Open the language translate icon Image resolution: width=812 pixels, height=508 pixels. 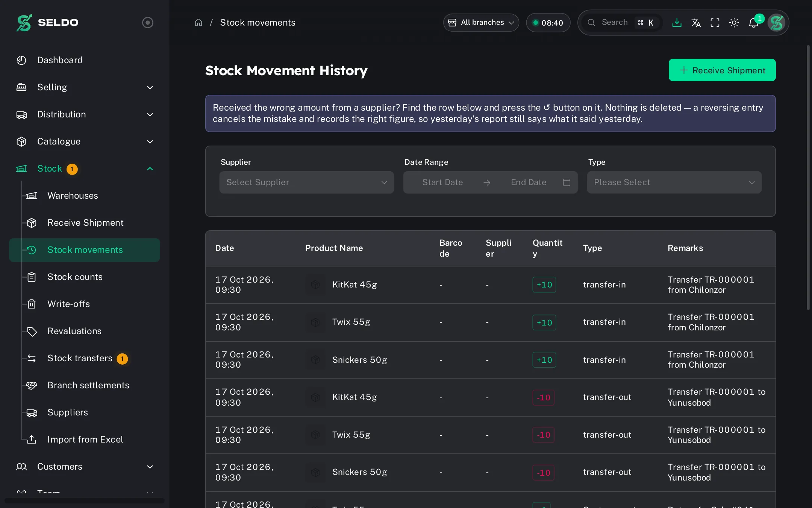(696, 23)
